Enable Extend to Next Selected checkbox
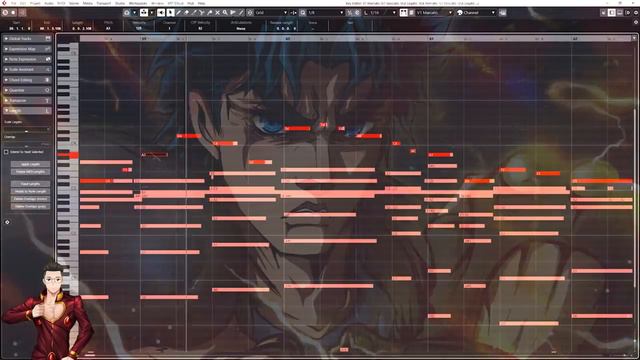 coord(6,152)
